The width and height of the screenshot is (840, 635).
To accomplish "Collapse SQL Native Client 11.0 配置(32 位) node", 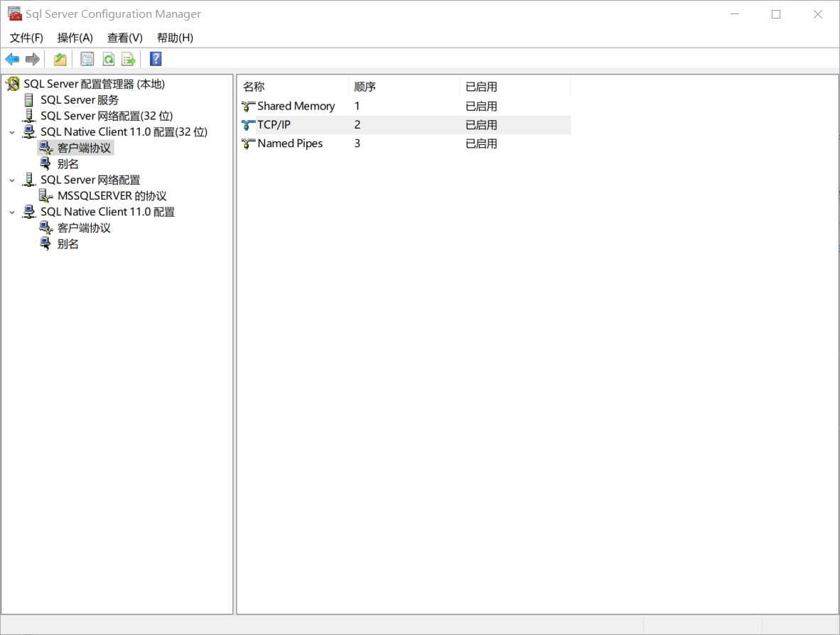I will (x=12, y=132).
